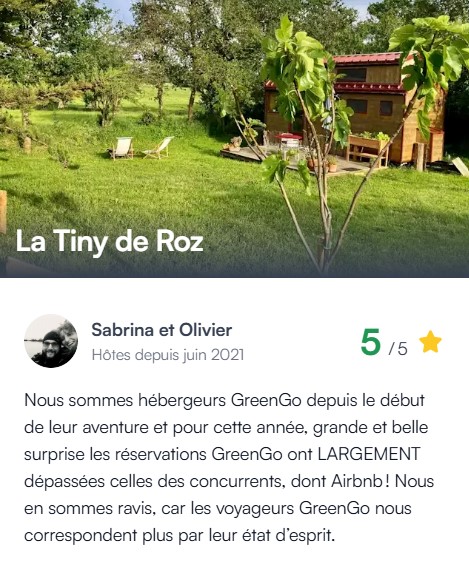Click the green "5" rating score

coord(371,342)
